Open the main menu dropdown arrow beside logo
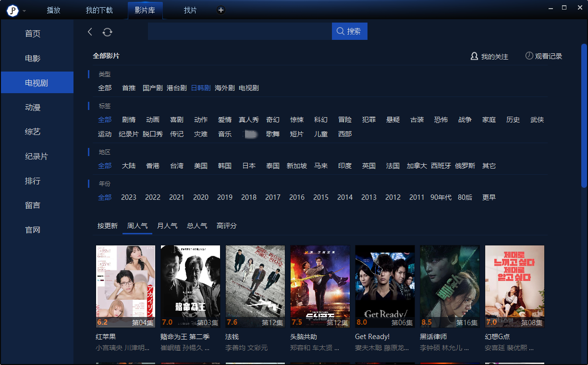Screen dimensions: 588x365 pyautogui.click(x=24, y=11)
